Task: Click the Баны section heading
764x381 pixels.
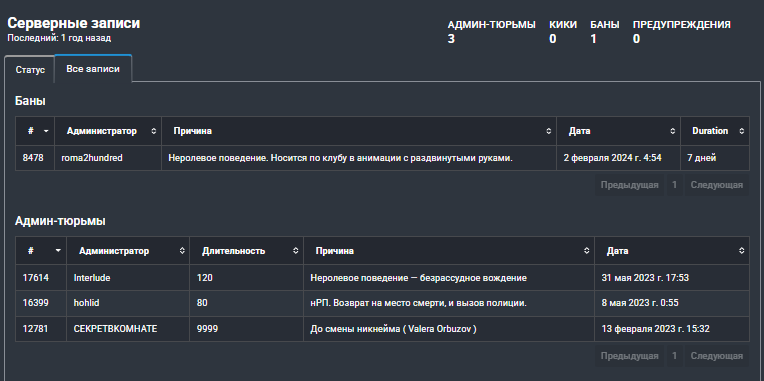Action: pos(30,101)
